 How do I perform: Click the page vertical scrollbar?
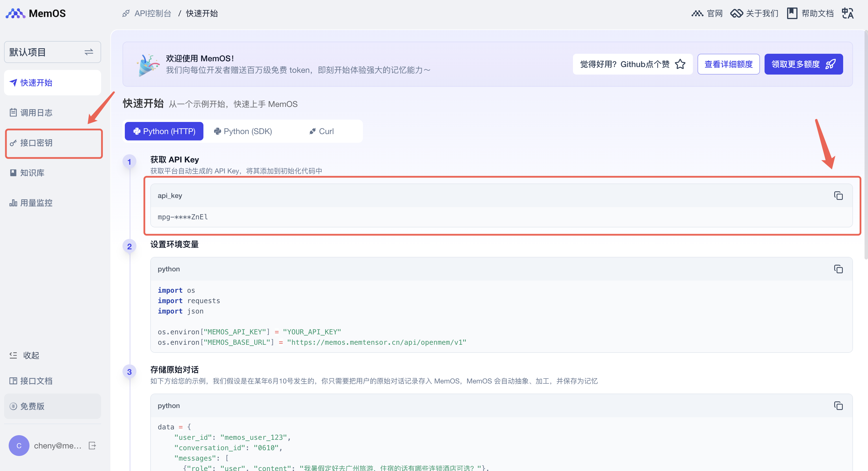[x=866, y=145]
